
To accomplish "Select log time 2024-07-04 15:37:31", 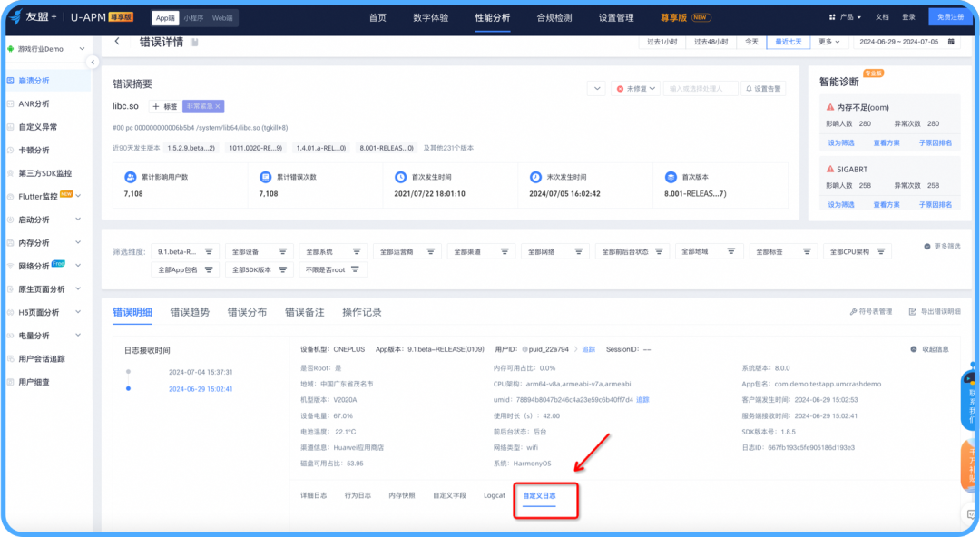I will (200, 372).
